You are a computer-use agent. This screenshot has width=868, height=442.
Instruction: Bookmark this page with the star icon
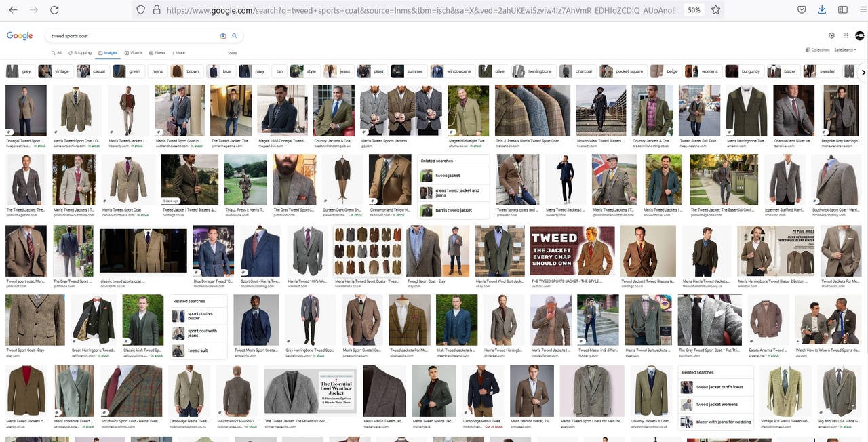tap(715, 10)
